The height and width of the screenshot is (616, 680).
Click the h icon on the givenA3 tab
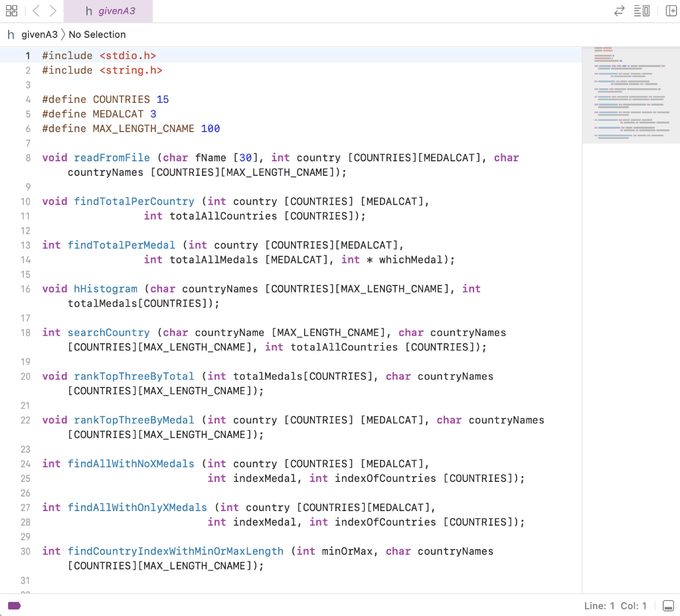90,11
